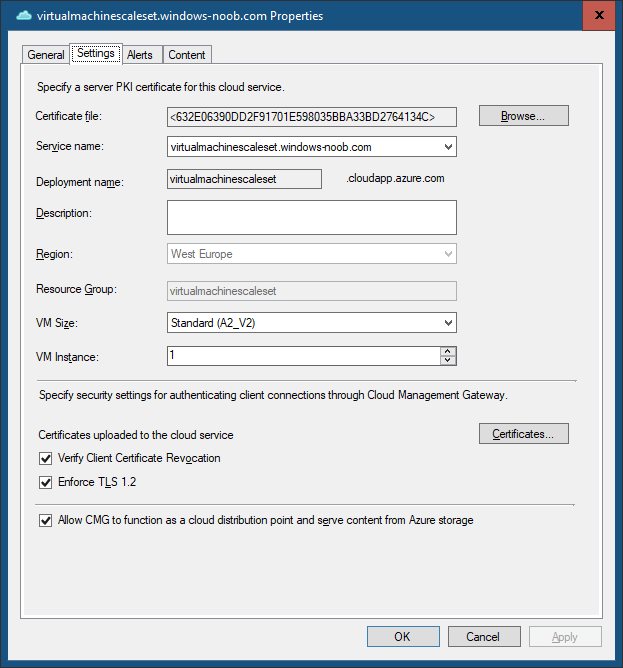Click into the Description text box
Image resolution: width=623 pixels, height=668 pixels.
[312, 218]
